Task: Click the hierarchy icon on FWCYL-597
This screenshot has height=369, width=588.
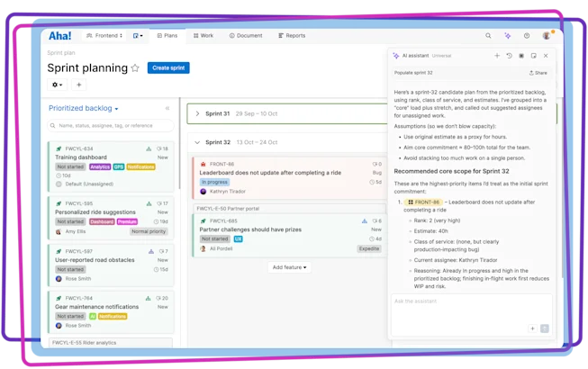Action: coord(150,251)
